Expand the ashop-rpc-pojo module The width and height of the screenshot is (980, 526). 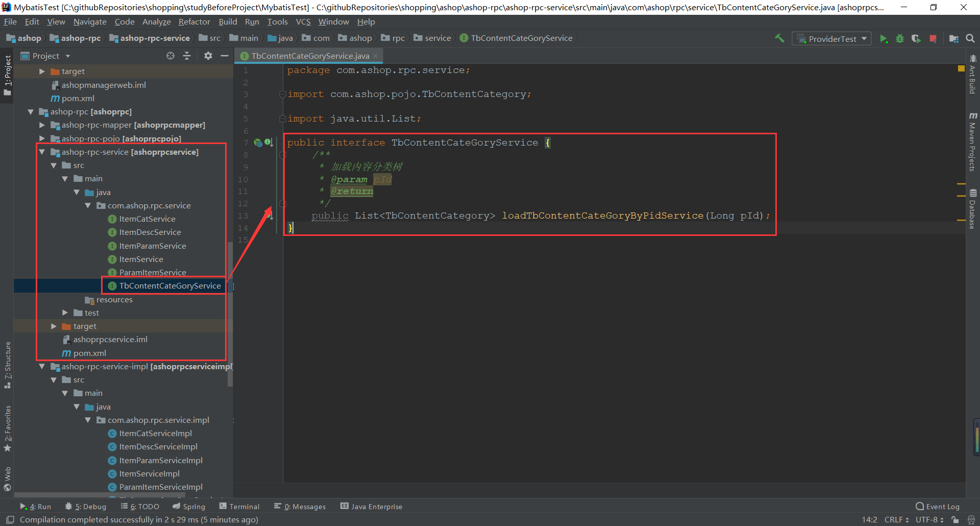pos(42,138)
